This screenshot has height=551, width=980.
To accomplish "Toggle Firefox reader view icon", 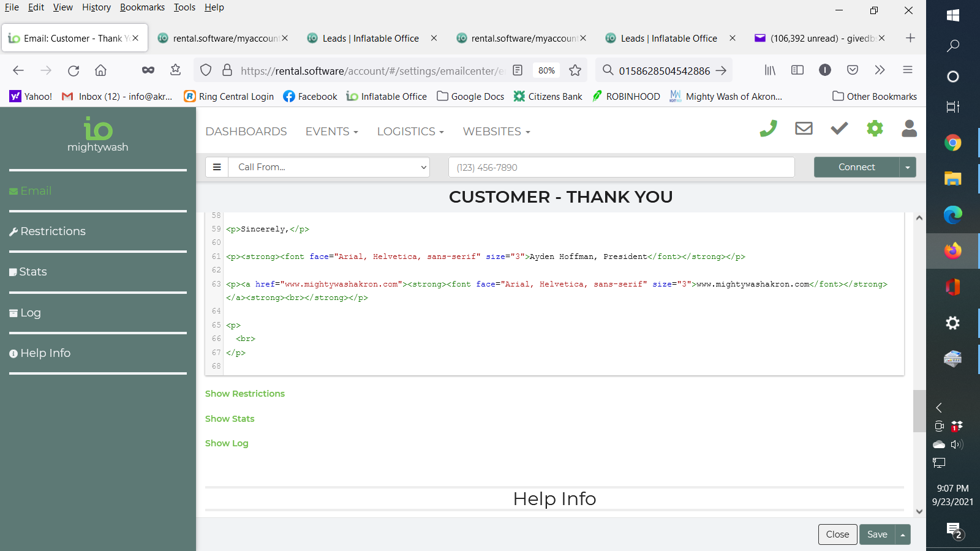I will tap(518, 70).
